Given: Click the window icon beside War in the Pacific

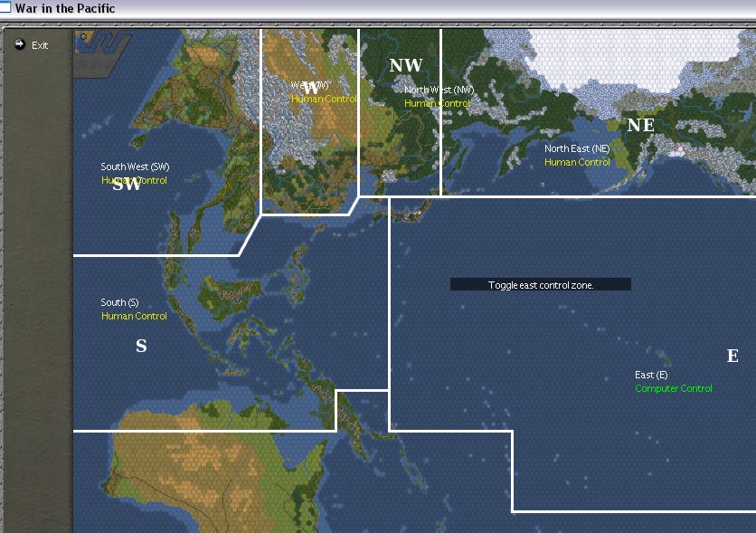Looking at the screenshot, I should click(x=5, y=6).
